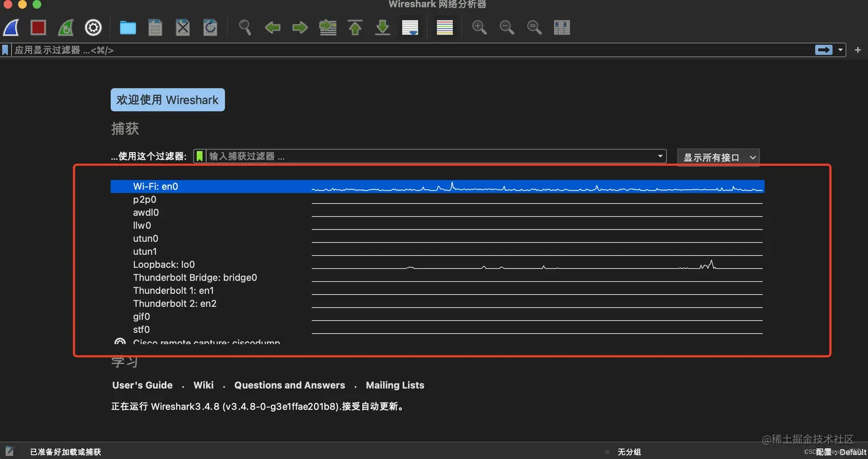868x459 pixels.
Task: Go forward to next packet
Action: click(x=300, y=28)
